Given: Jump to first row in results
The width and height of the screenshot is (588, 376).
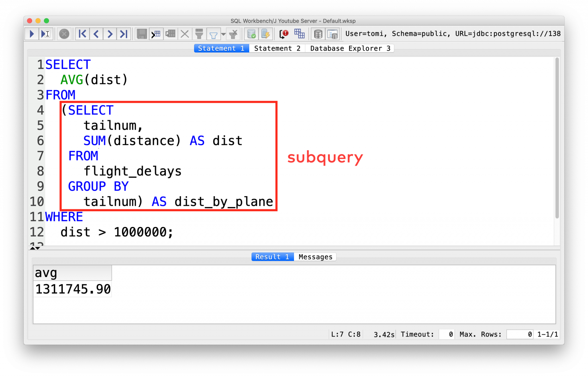Looking at the screenshot, I should pyautogui.click(x=82, y=34).
